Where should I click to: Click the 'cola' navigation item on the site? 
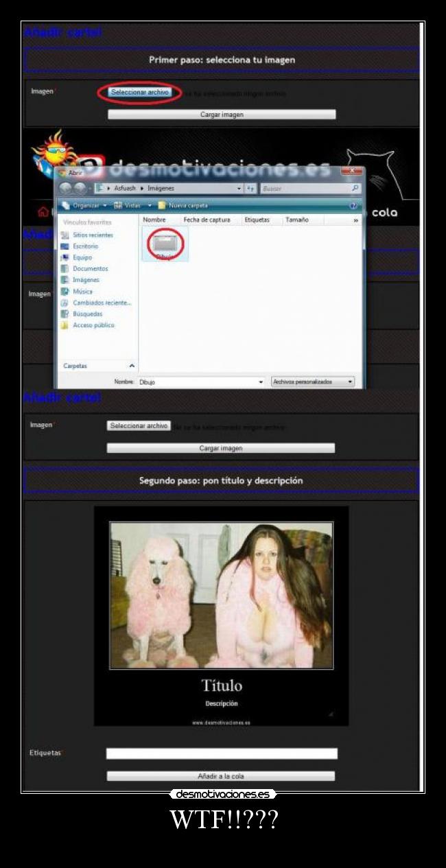[384, 213]
